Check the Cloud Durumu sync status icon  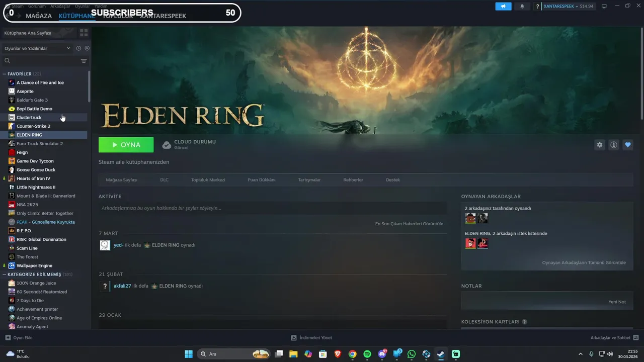(x=167, y=145)
